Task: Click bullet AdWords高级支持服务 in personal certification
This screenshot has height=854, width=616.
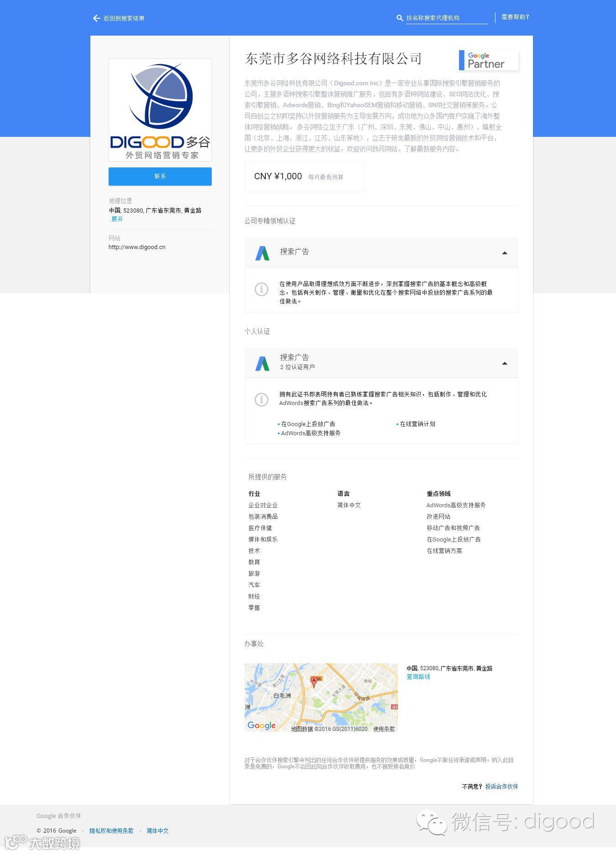Action: [x=311, y=433]
